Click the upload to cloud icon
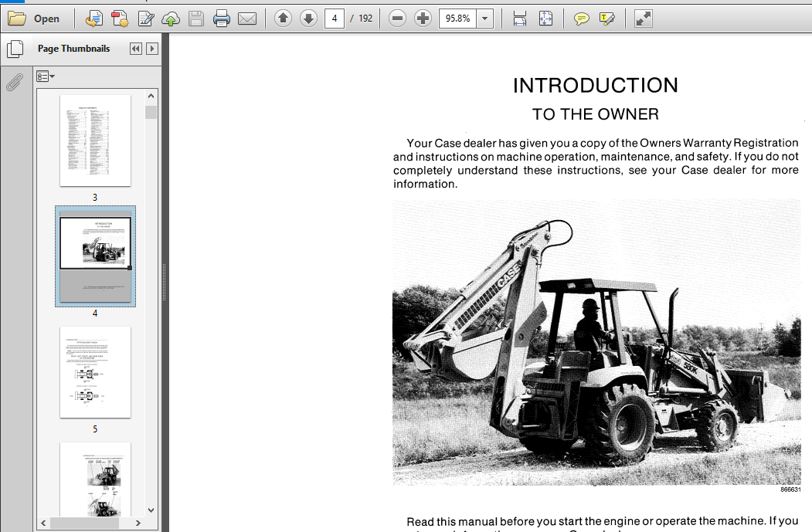Viewport: 812px width, 532px height. coord(171,19)
